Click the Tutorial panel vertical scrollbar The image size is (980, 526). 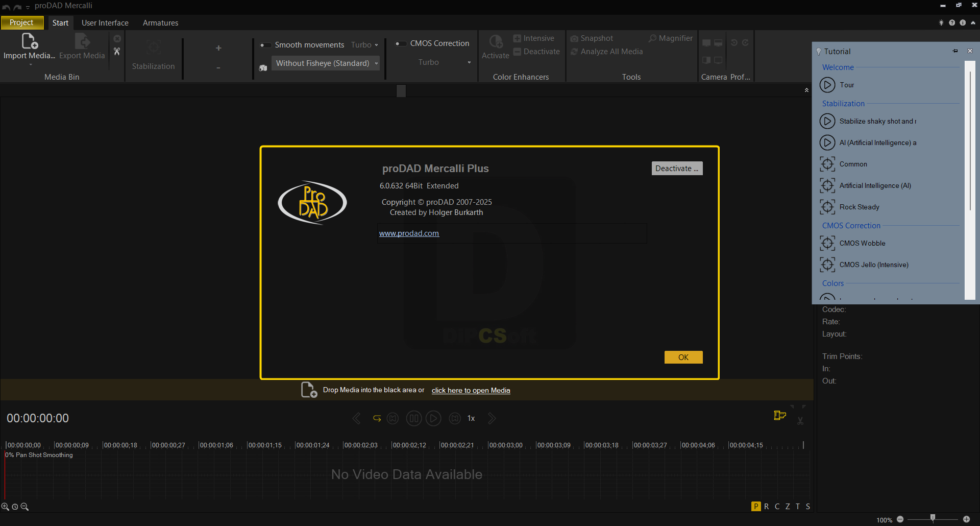click(970, 140)
